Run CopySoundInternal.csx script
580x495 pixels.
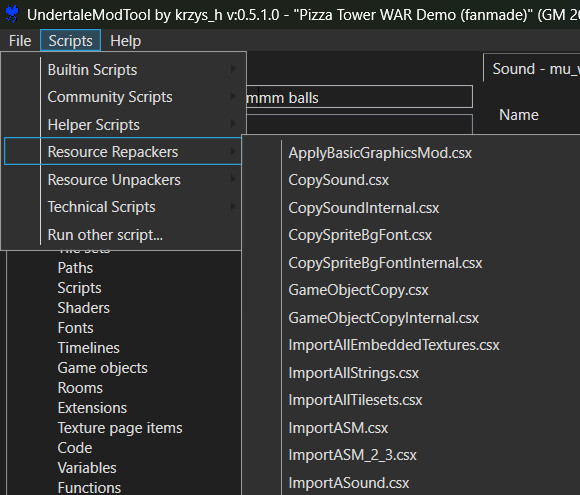click(x=364, y=208)
